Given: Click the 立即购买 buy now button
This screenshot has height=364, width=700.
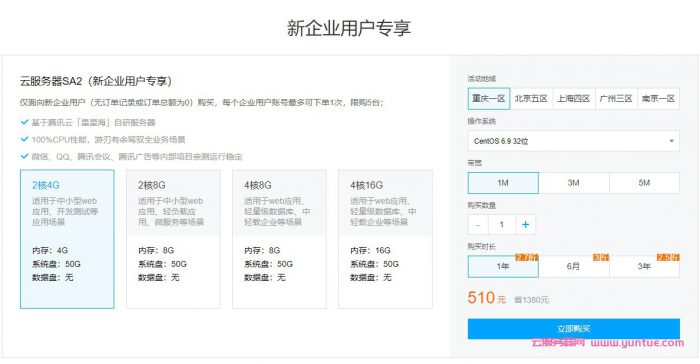Looking at the screenshot, I should (574, 329).
